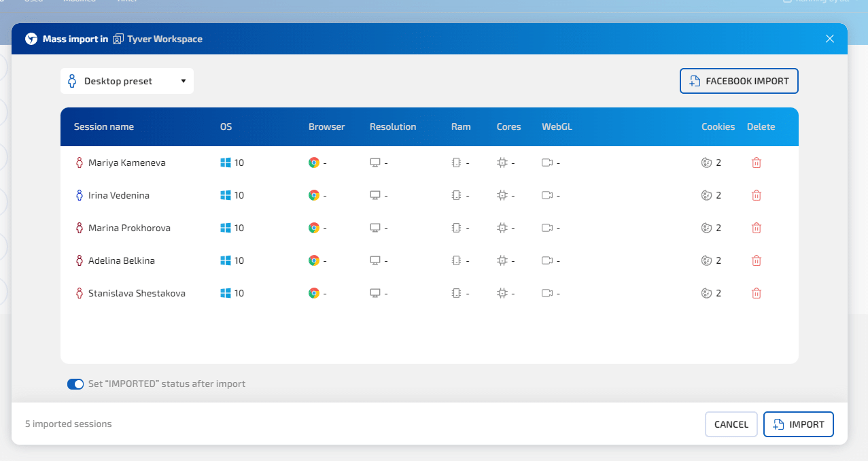Image resolution: width=868 pixels, height=461 pixels.
Task: Click the Cookies column header
Action: (x=718, y=126)
